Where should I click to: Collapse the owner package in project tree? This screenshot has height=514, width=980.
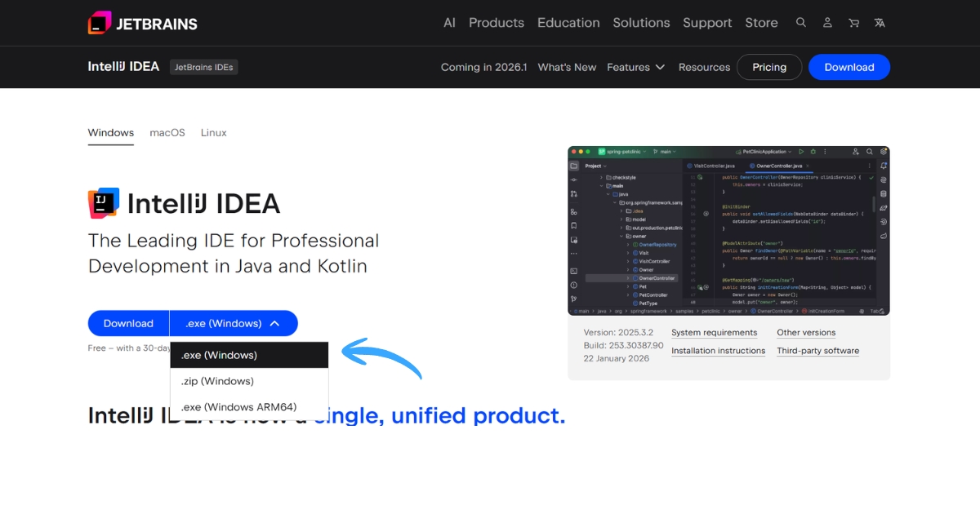621,237
